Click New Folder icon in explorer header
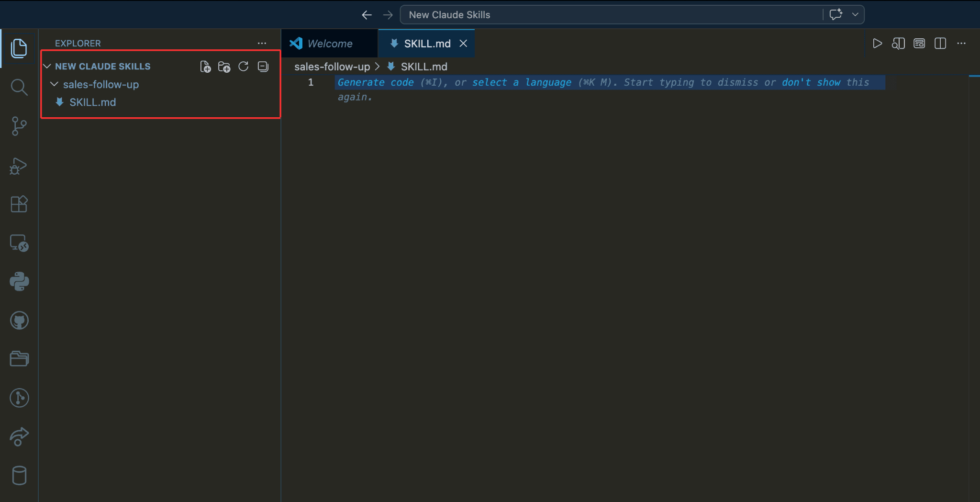Screen dimensions: 980x502 pyautogui.click(x=224, y=67)
